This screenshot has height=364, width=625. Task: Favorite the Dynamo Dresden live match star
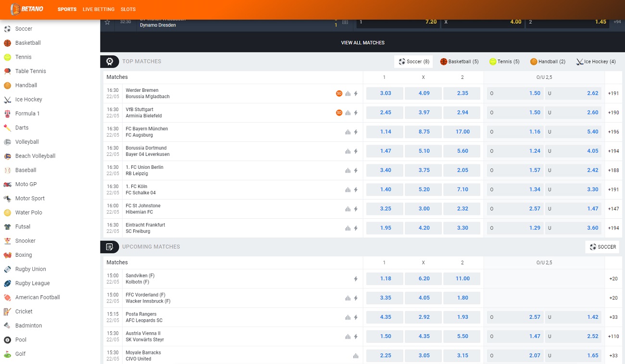tap(107, 22)
